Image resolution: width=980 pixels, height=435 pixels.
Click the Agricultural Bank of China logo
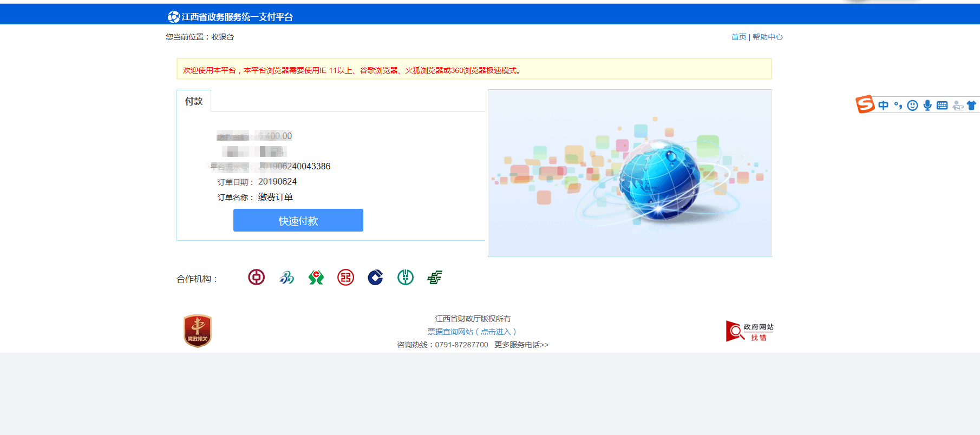coord(405,278)
